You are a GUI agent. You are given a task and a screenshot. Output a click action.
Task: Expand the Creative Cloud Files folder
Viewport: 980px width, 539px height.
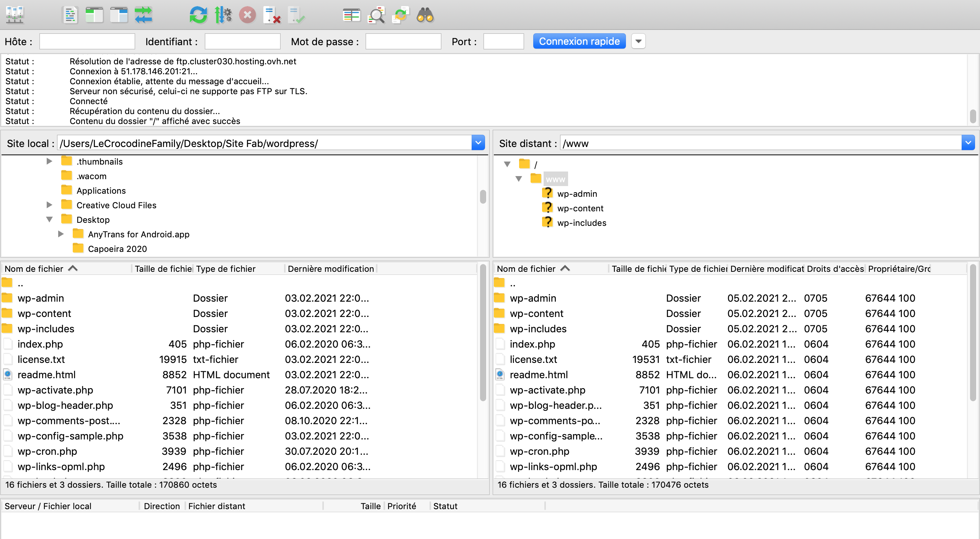click(x=49, y=205)
